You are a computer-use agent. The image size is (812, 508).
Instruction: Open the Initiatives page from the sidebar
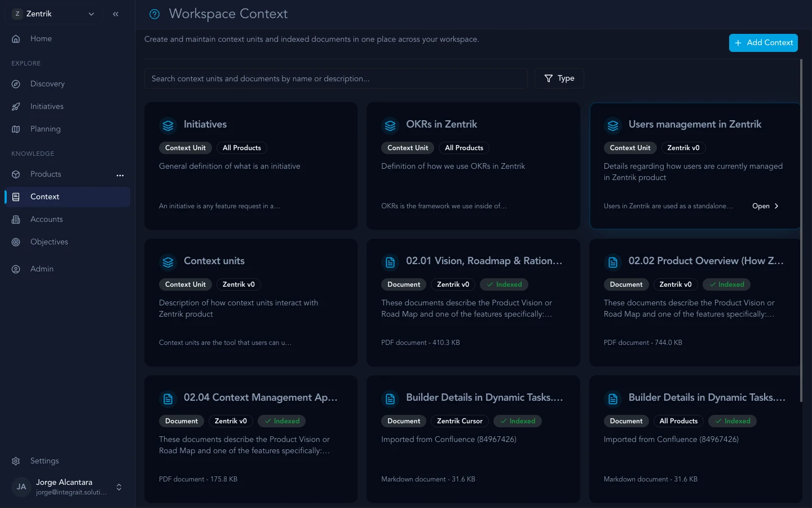pos(47,107)
